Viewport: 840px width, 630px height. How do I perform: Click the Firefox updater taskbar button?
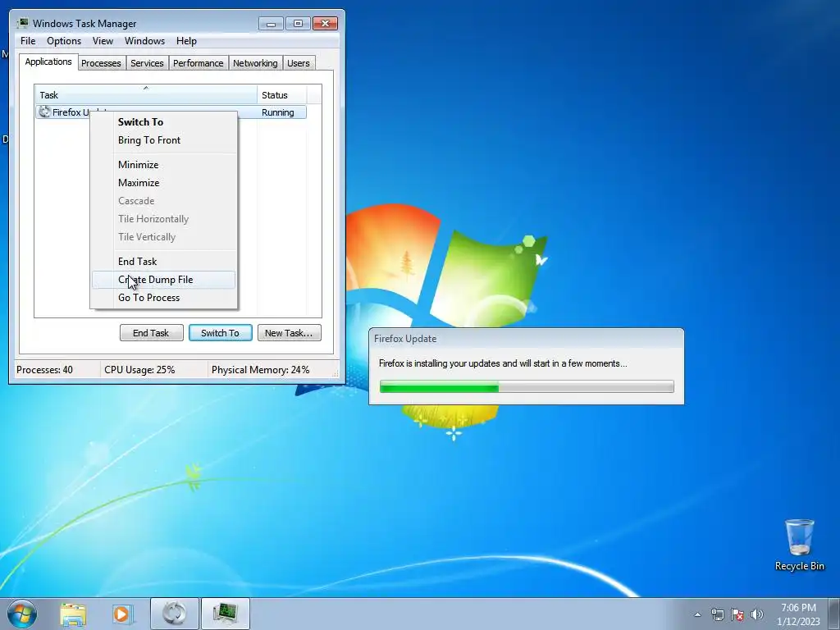[x=175, y=614]
